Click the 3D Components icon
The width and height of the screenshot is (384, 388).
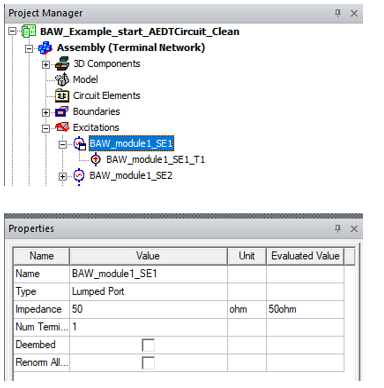coord(62,64)
